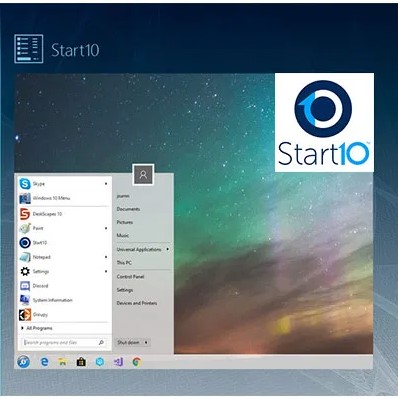
Task: Open Control Panel
Action: 130,277
